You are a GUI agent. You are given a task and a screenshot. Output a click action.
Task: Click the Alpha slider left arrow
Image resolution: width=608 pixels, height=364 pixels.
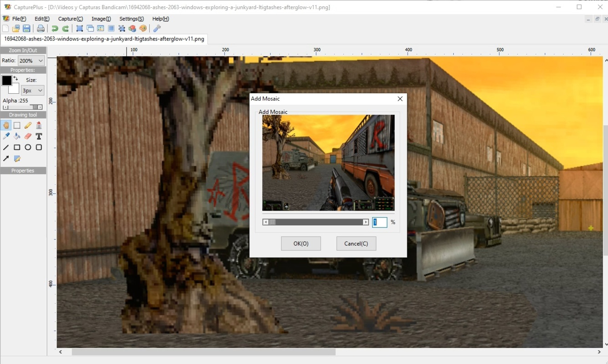tap(5, 107)
